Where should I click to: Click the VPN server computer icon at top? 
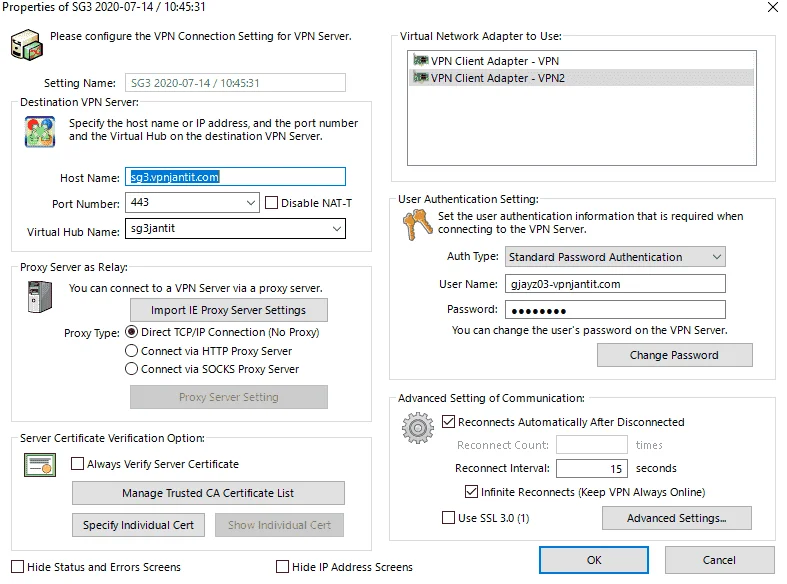pos(27,45)
